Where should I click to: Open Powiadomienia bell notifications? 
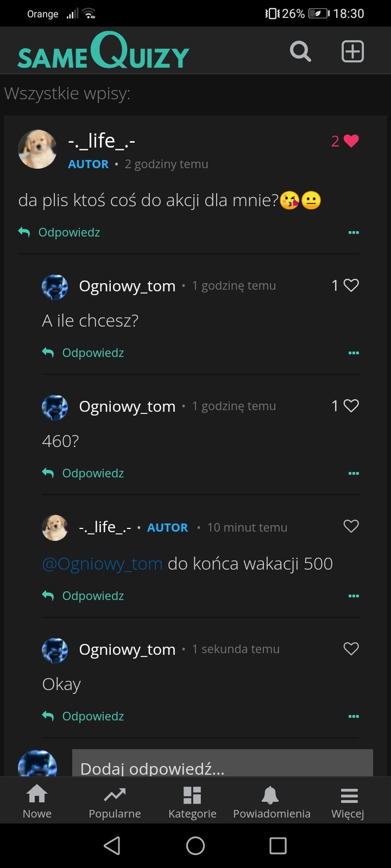(271, 802)
